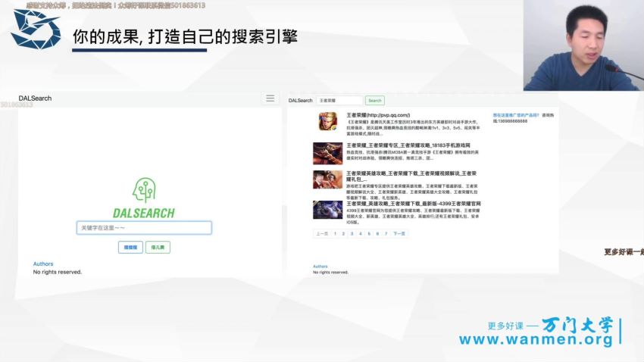Open the second search result thumbnail
Screen dimensions: 644x362
pos(328,153)
